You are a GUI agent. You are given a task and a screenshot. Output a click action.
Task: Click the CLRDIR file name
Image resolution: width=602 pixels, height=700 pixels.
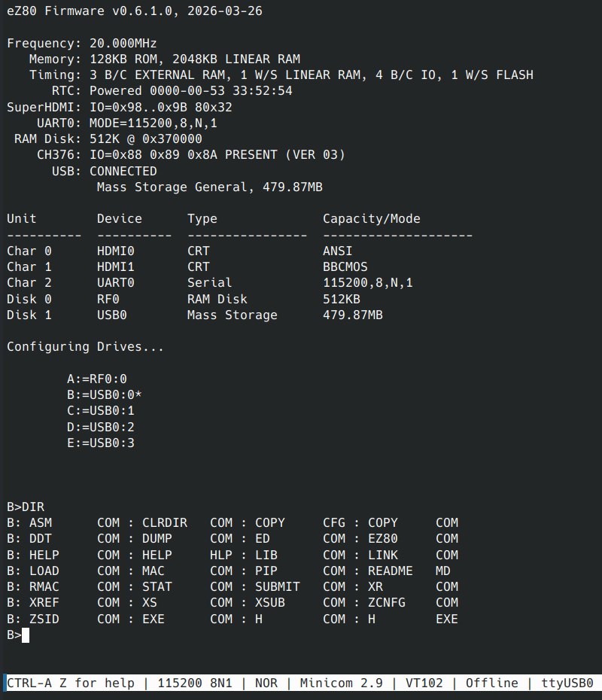pos(165,522)
